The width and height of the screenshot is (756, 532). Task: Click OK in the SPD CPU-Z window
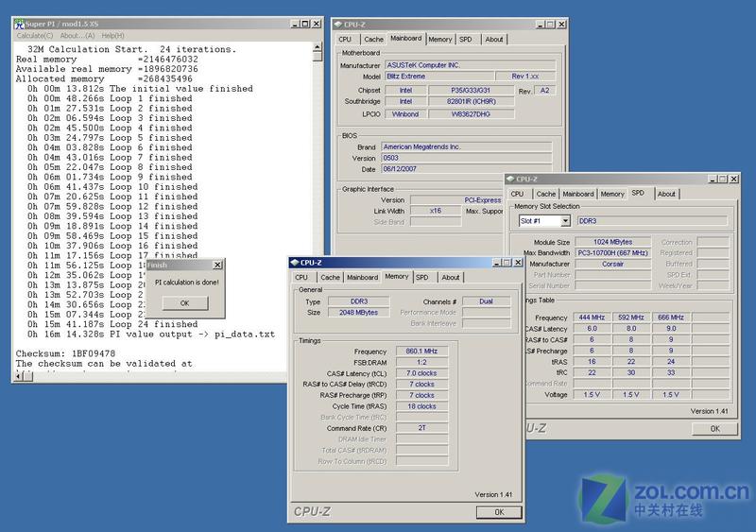pyautogui.click(x=715, y=428)
